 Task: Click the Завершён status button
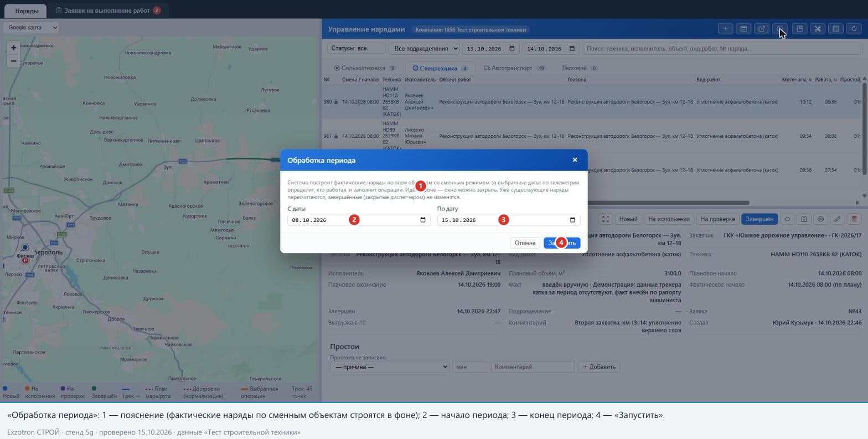pyautogui.click(x=759, y=219)
